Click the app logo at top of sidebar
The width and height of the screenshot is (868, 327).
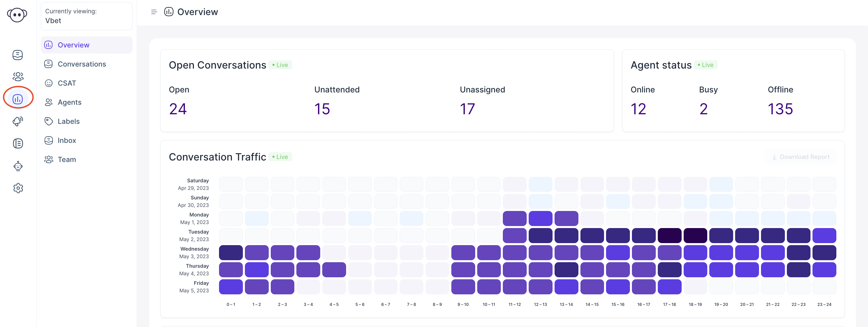17,15
